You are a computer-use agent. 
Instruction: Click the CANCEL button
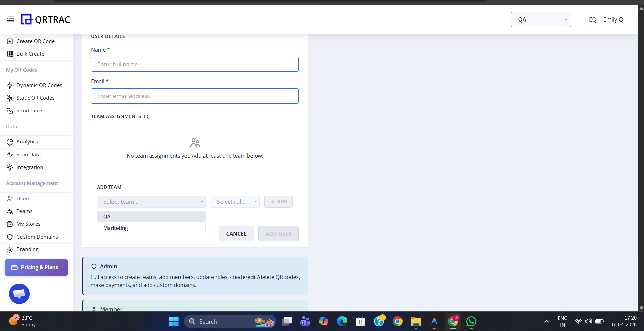click(236, 233)
